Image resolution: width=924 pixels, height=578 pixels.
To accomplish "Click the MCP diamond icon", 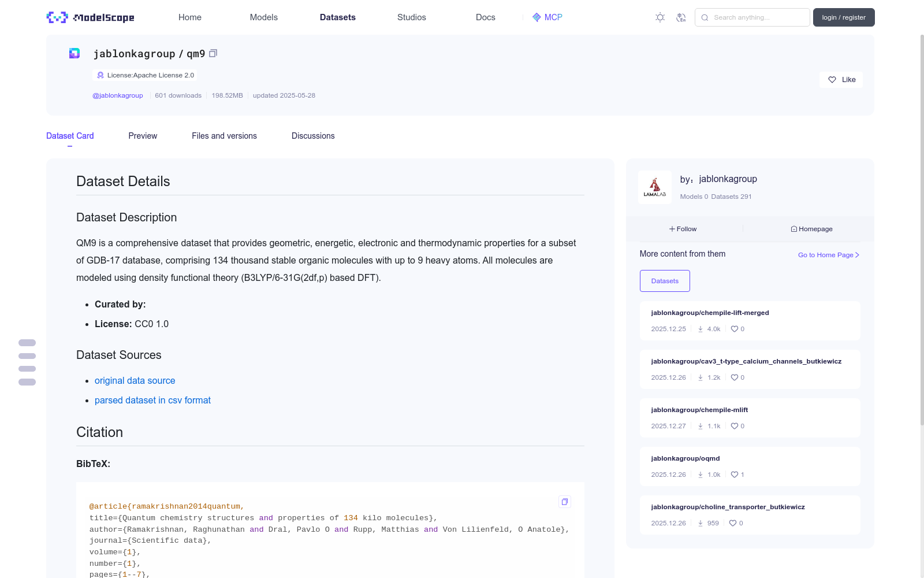I will pos(536,17).
